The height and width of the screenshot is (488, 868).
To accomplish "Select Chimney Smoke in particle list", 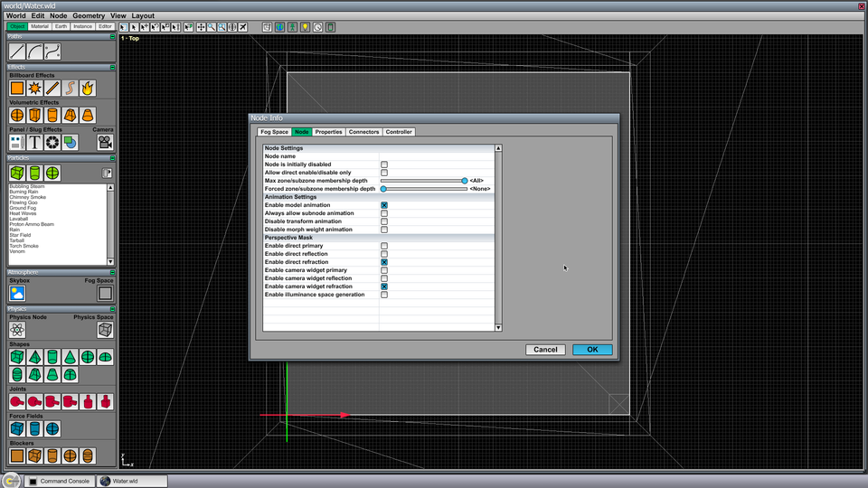I will point(28,197).
